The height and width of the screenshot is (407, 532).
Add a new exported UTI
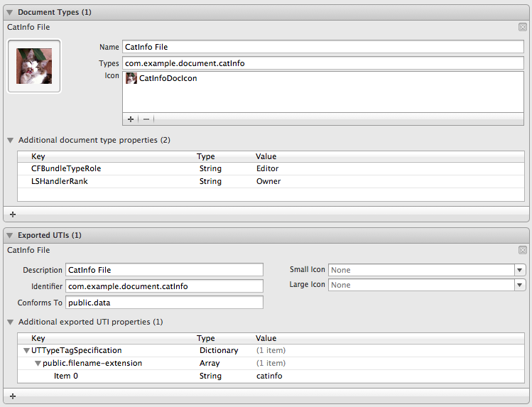12,396
